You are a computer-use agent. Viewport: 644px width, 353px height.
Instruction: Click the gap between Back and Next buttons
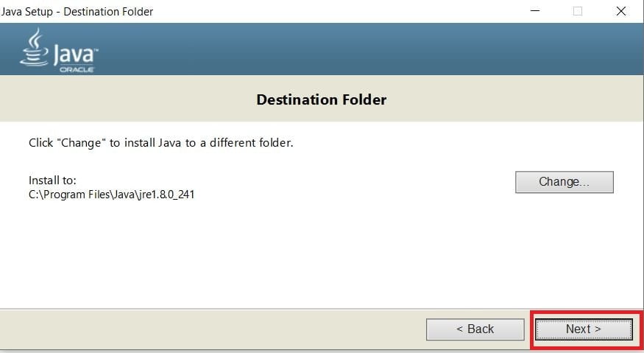click(x=530, y=329)
